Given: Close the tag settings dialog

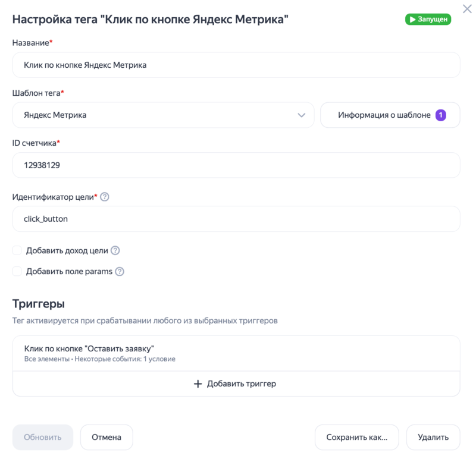Looking at the screenshot, I should [x=466, y=9].
